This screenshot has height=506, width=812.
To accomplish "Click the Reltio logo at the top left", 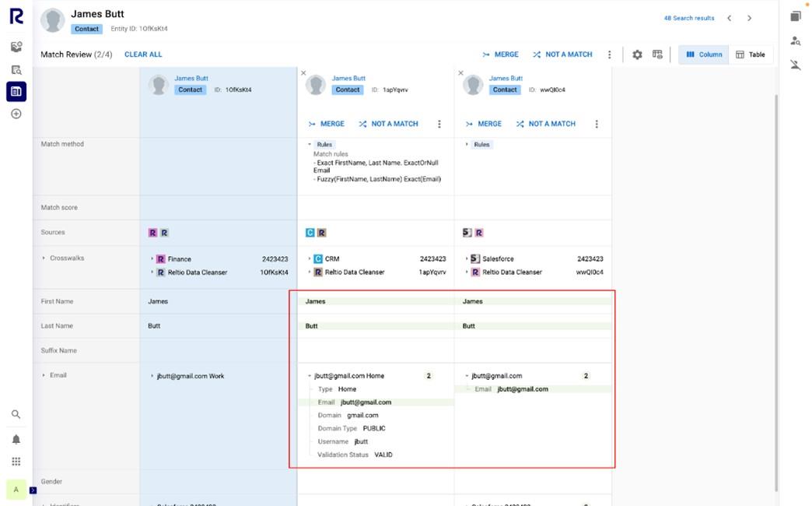I will [16, 16].
